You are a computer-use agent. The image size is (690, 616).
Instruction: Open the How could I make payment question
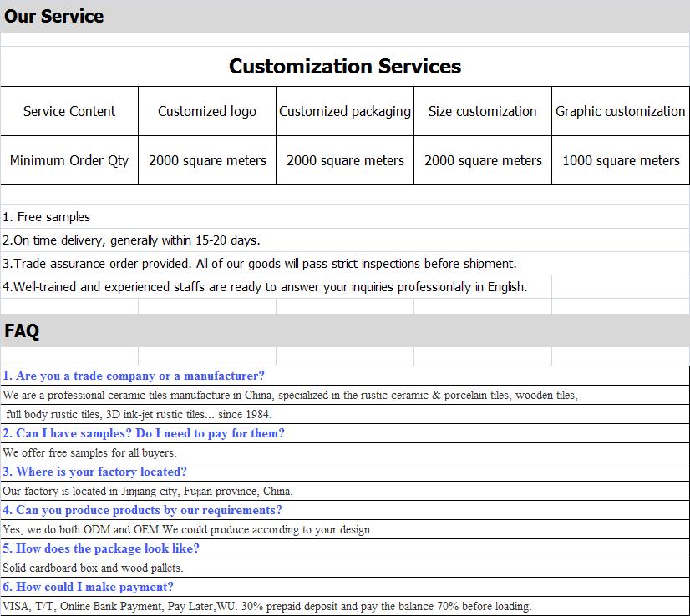click(88, 587)
